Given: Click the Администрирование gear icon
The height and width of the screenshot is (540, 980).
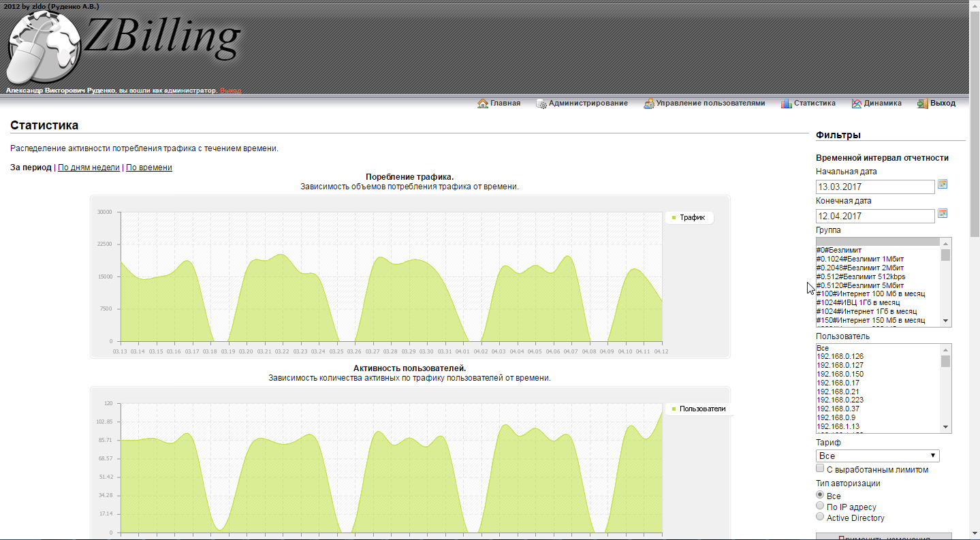Looking at the screenshot, I should pos(541,104).
